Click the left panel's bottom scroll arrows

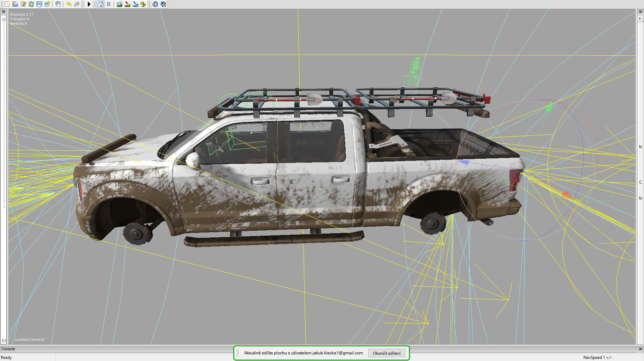[4, 340]
